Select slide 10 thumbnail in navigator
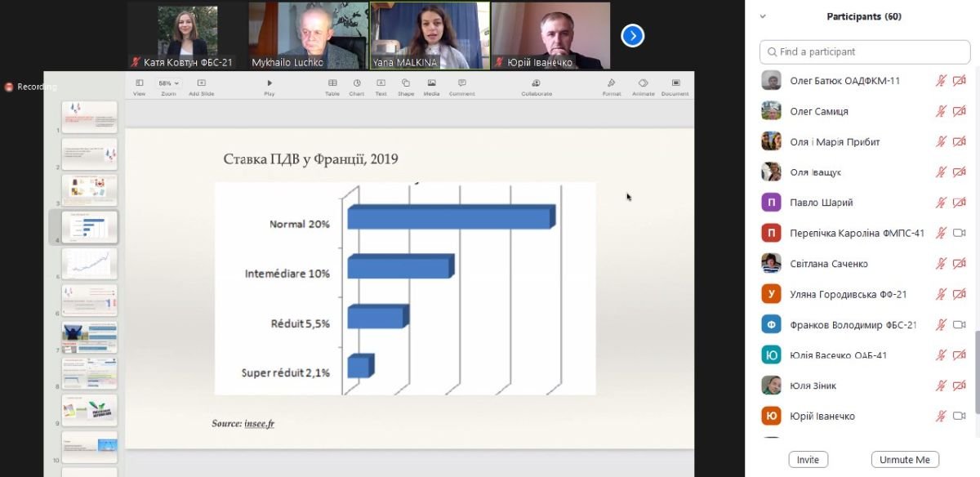Image resolution: width=980 pixels, height=477 pixels. pos(90,446)
